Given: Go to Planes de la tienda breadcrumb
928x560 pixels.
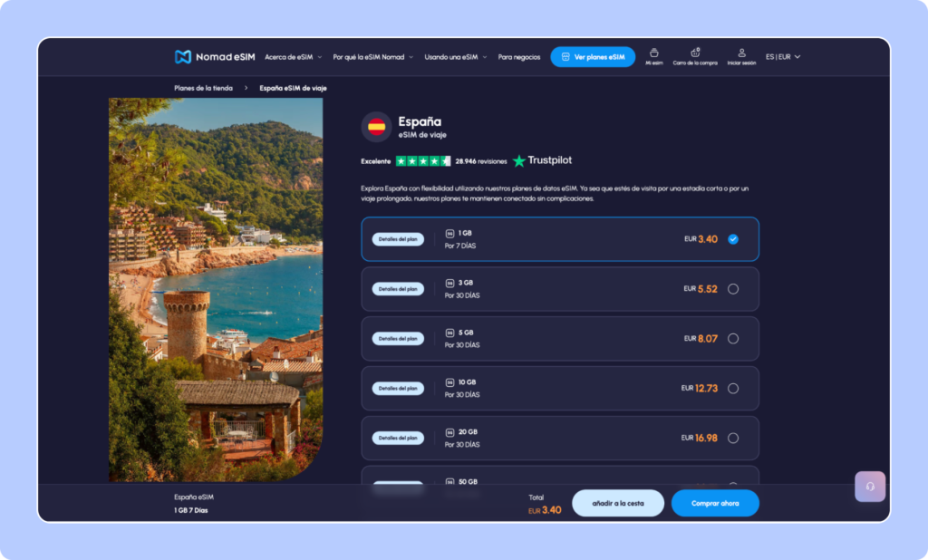Looking at the screenshot, I should [x=203, y=88].
